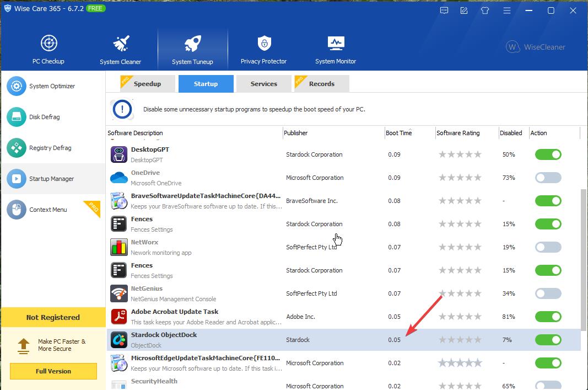Click the DesktopGPT robot icon

click(119, 154)
